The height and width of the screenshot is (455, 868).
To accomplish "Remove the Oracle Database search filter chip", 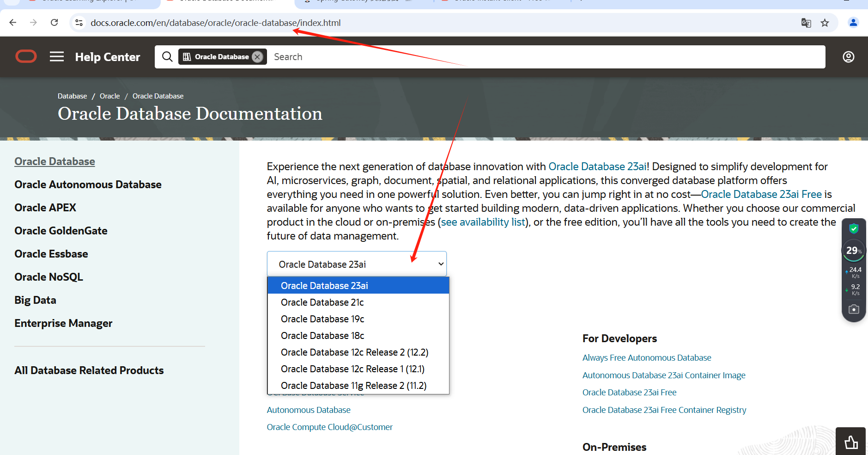I will 258,56.
